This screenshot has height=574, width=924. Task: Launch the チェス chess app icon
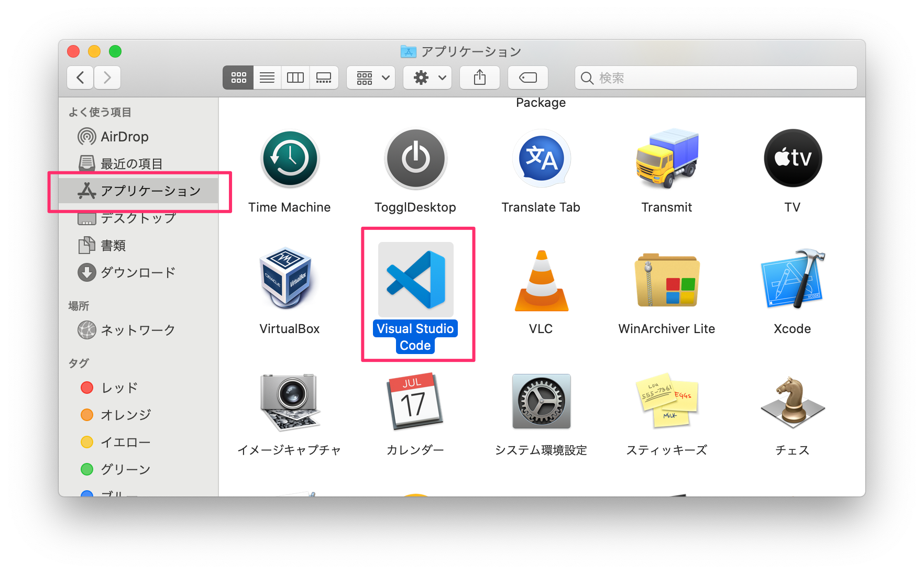pyautogui.click(x=792, y=401)
